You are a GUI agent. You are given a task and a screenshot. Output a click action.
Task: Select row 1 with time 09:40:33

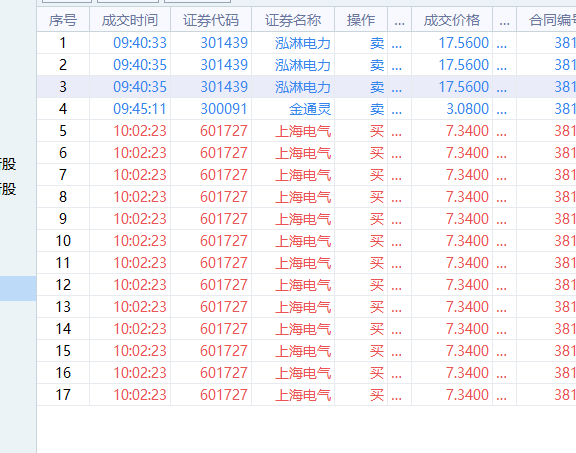[x=306, y=43]
